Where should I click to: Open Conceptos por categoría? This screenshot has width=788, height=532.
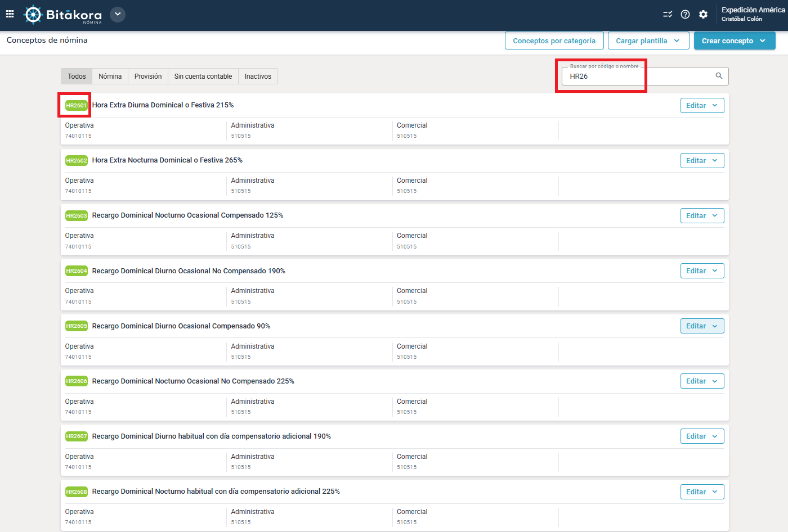pos(554,40)
